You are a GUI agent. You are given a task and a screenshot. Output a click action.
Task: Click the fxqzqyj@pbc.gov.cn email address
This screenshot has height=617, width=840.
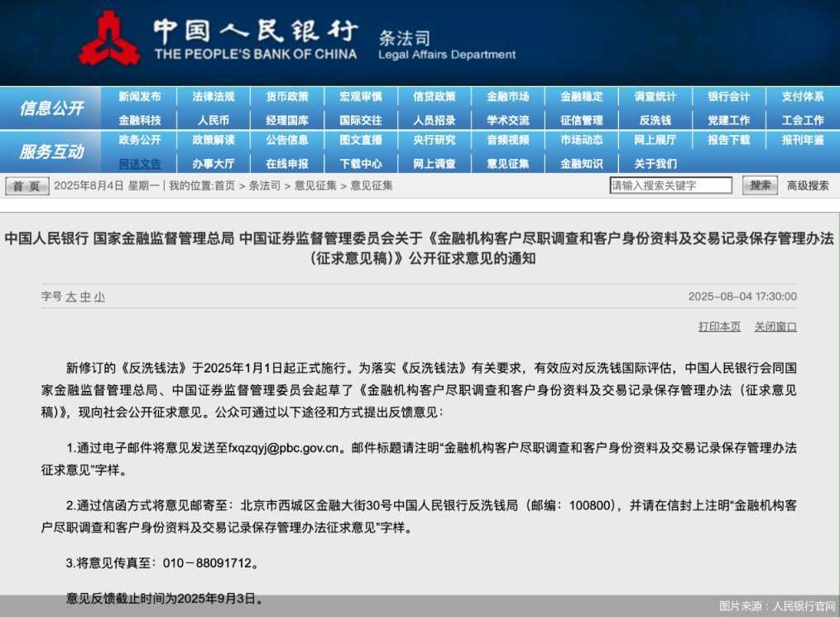284,448
